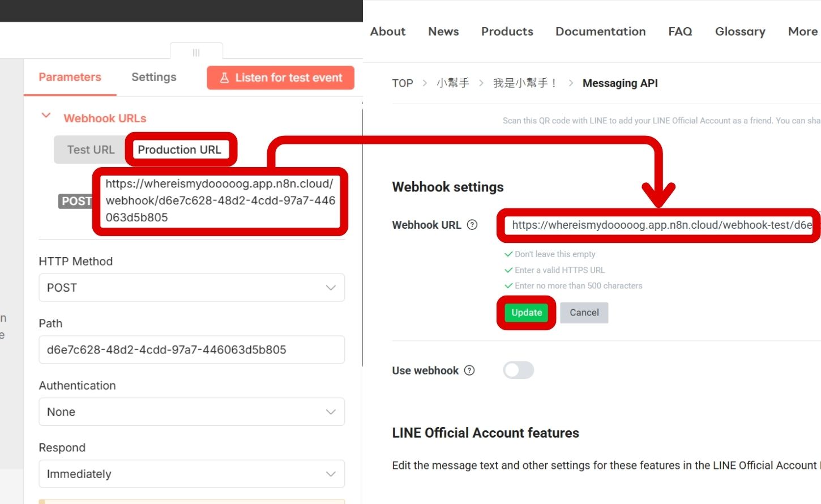
Task: Go to the TOP breadcrumb link
Action: tap(403, 83)
